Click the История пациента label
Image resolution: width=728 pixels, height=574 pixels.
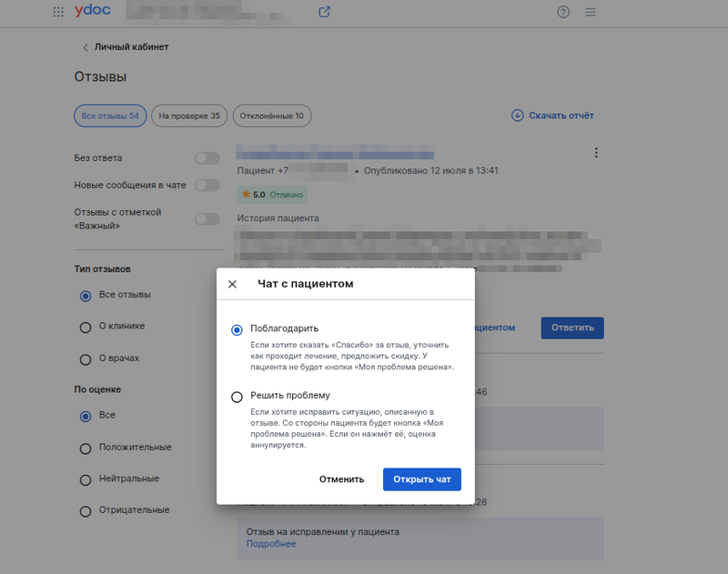pos(278,218)
